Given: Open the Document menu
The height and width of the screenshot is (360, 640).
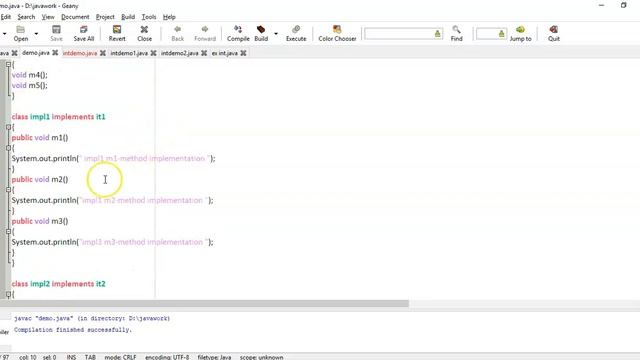Looking at the screenshot, I should 75,17.
